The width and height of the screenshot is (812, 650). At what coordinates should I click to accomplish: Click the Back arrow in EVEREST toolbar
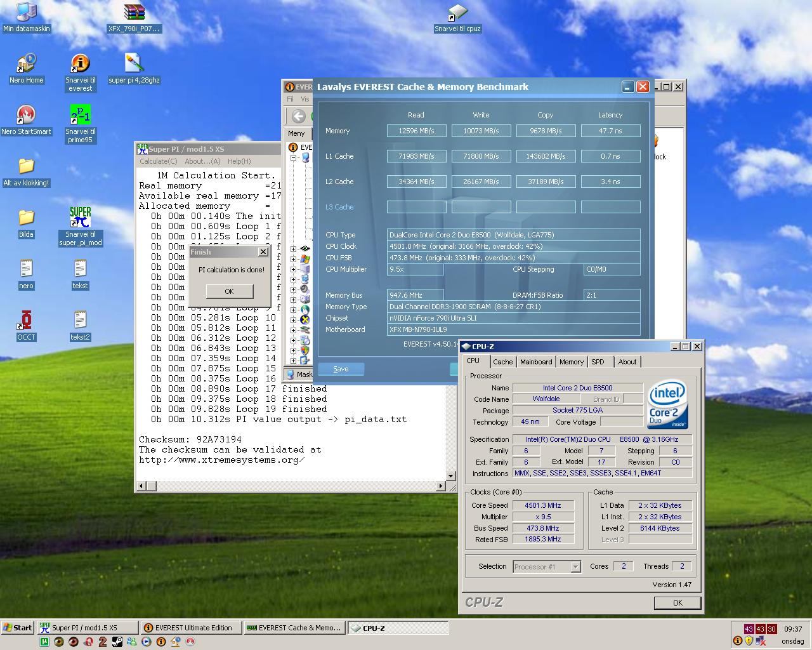[299, 116]
